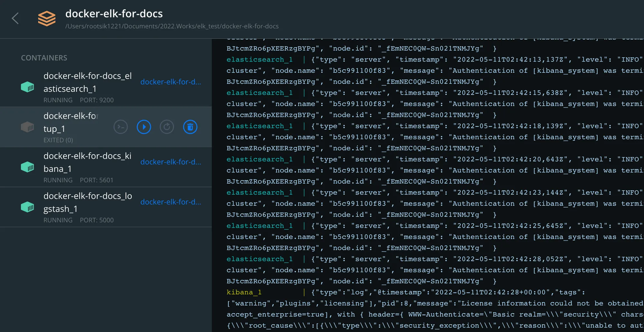Viewport: 644px width, 332px height.
Task: Go back using the left chevron arrow
Action: pyautogui.click(x=15, y=18)
